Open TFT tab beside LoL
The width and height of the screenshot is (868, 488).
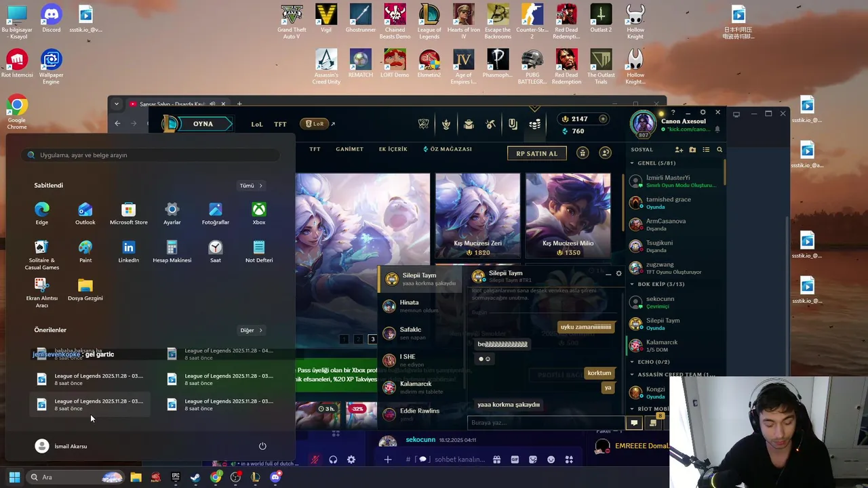coord(280,124)
